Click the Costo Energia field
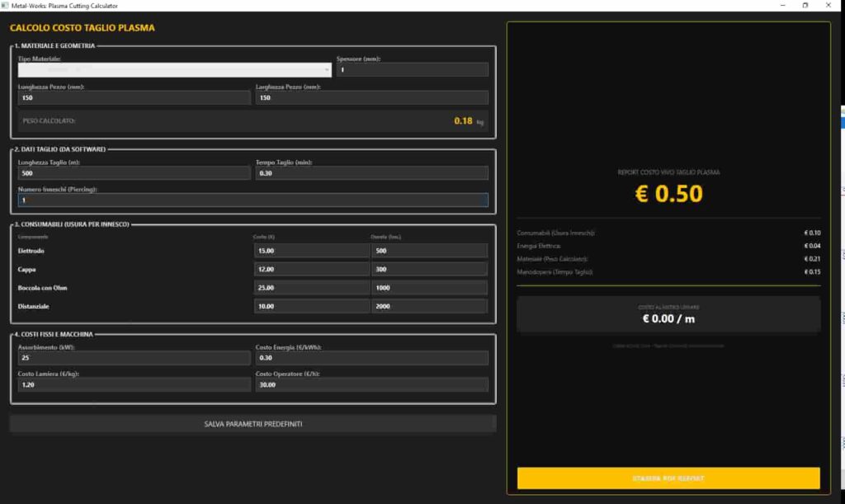The image size is (845, 504). click(371, 358)
